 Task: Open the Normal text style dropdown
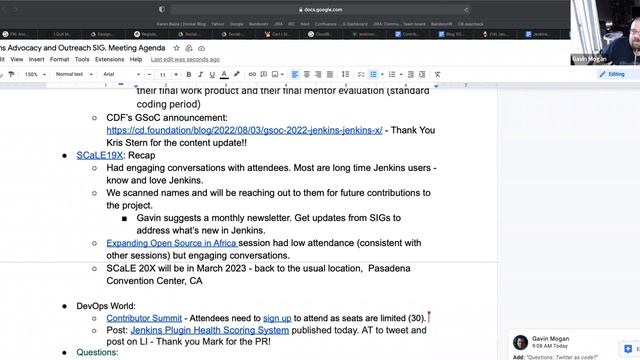click(74, 74)
